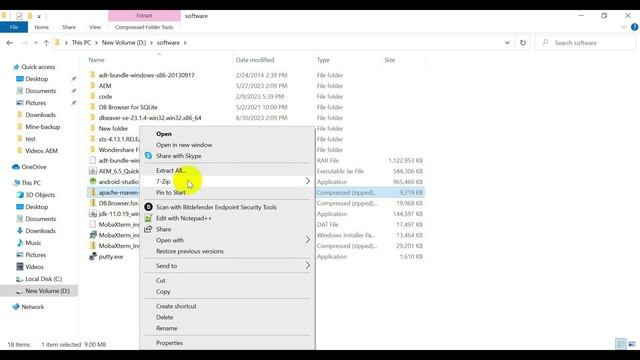
Task: Click the Bitdefender scan icon
Action: coord(149,207)
